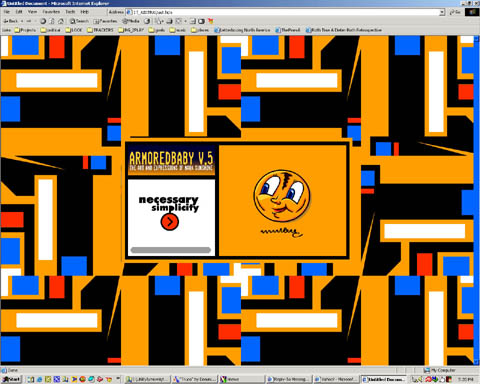Open the Windows Start button

[11, 379]
